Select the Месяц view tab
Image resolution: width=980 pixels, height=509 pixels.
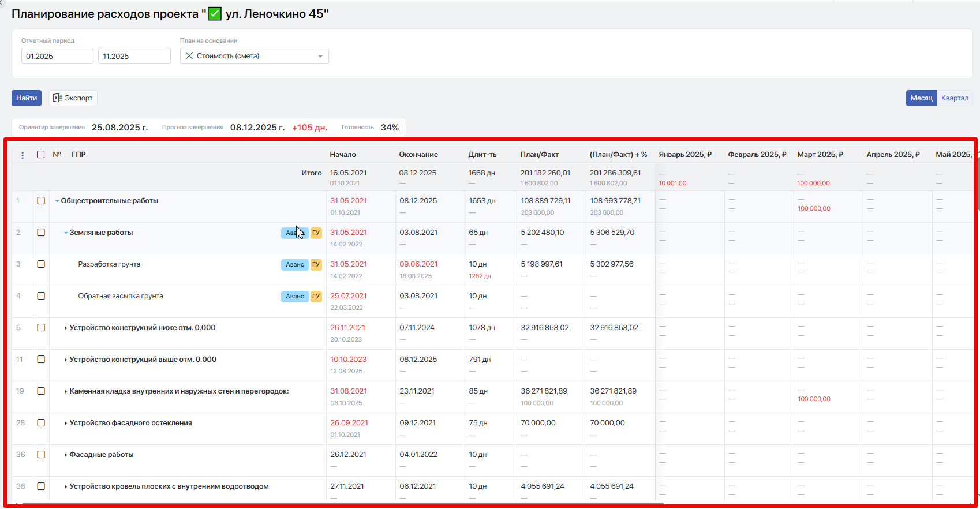coord(921,98)
